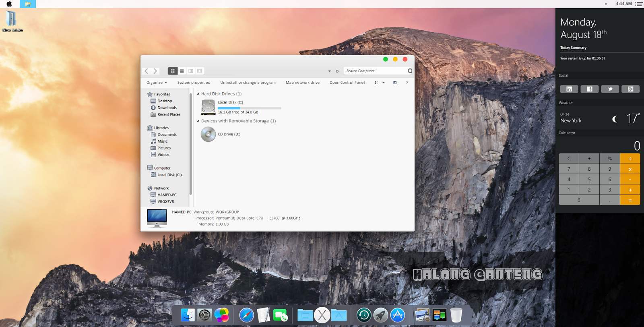Select Local Disk (C:) drive icon

(208, 108)
